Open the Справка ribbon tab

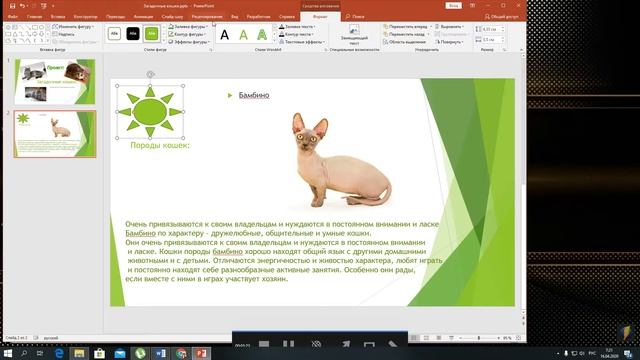pos(287,17)
